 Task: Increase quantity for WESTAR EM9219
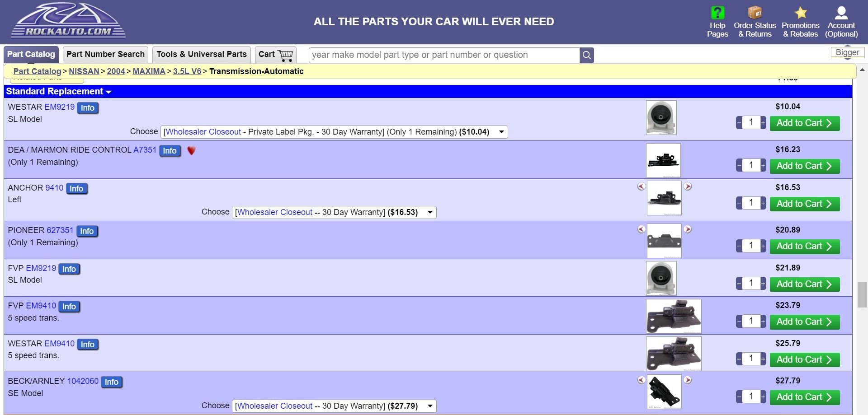click(x=763, y=123)
